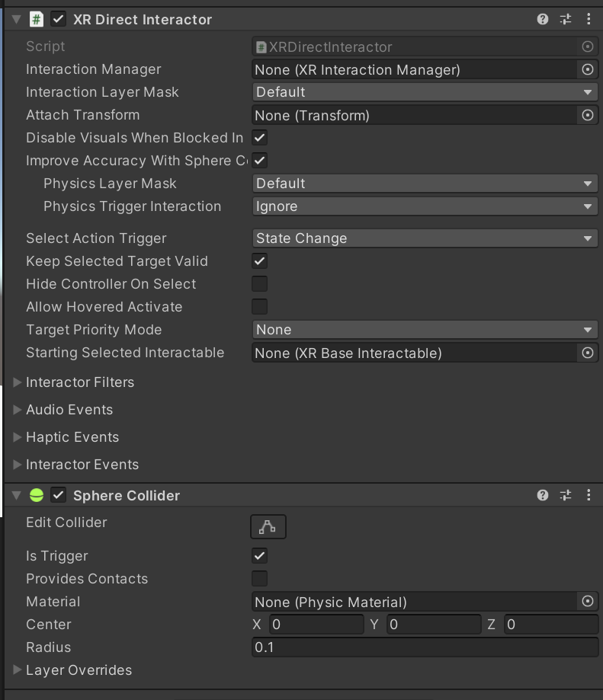Disable the XR Direct Interactor component checkbox

[x=59, y=19]
